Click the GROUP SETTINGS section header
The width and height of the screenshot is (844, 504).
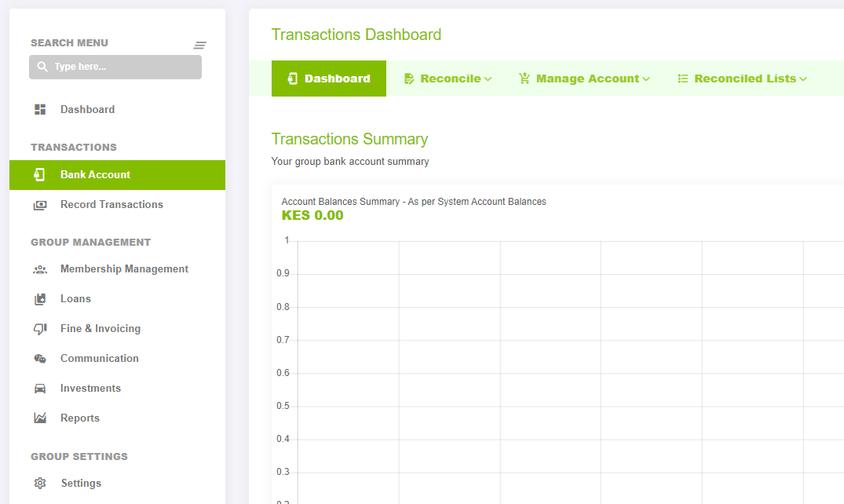[x=79, y=457]
